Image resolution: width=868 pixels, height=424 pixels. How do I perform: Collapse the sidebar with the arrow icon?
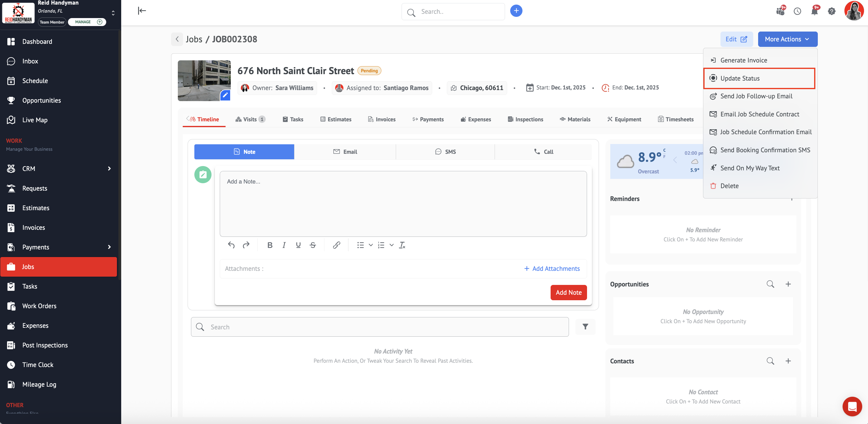click(x=142, y=11)
